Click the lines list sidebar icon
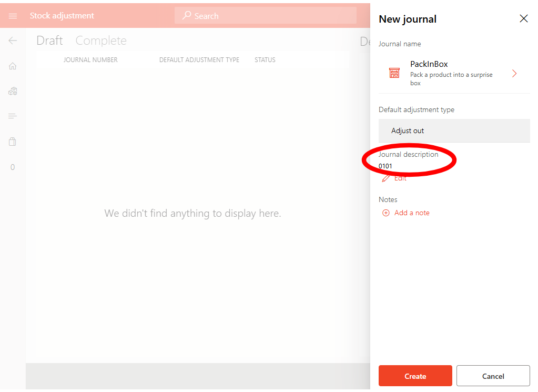The image size is (538, 392). point(13,116)
